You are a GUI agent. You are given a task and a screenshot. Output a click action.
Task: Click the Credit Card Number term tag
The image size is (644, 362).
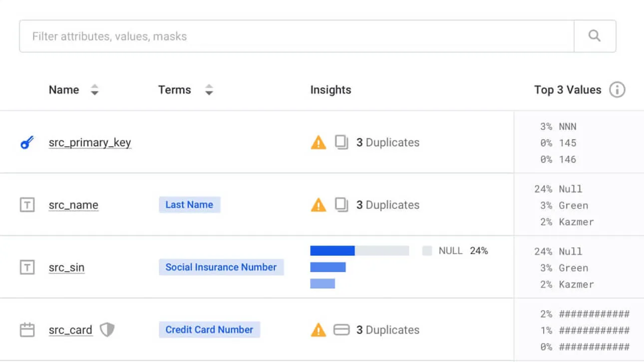209,330
